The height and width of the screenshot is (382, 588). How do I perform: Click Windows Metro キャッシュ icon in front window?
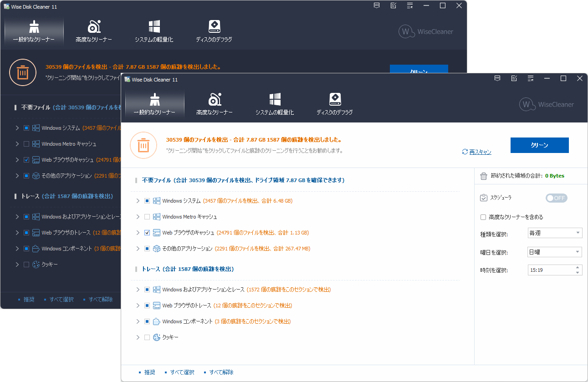157,217
